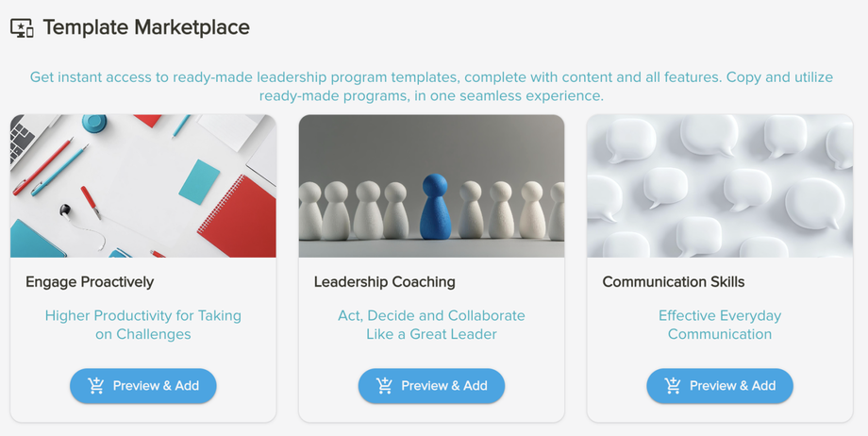Click the cart icon under Engage Proactively
The height and width of the screenshot is (436, 868).
pos(96,385)
